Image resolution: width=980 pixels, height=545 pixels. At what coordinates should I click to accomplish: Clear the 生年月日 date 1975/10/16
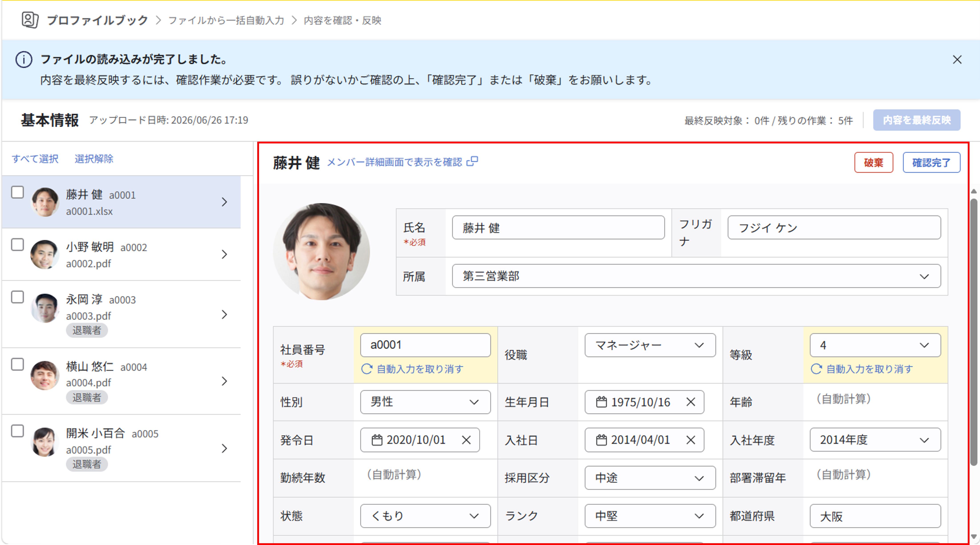(x=691, y=402)
